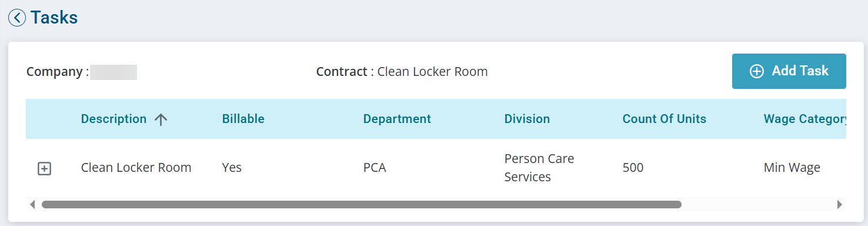Image resolution: width=868 pixels, height=226 pixels.
Task: Click the ascending sort arrow beside Description
Action: tap(161, 119)
